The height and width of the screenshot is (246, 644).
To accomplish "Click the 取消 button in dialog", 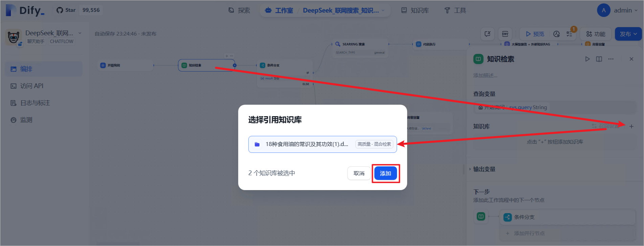I will 359,173.
